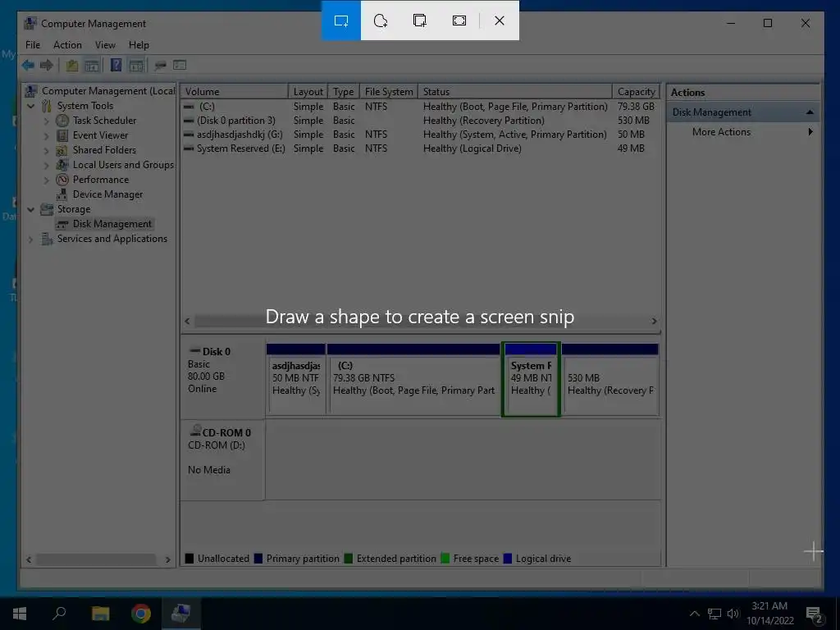
Task: Open the View menu
Action: (105, 45)
